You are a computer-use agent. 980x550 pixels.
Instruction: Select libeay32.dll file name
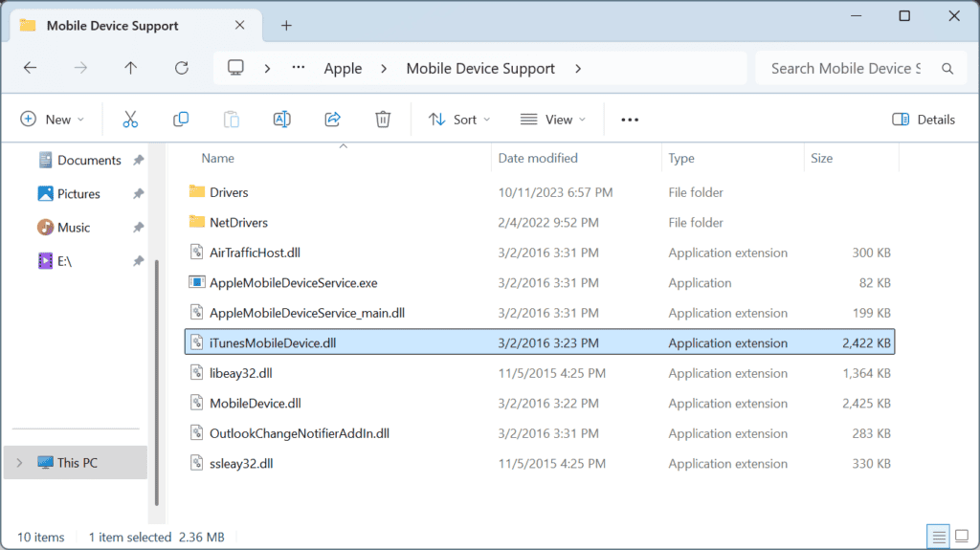240,373
